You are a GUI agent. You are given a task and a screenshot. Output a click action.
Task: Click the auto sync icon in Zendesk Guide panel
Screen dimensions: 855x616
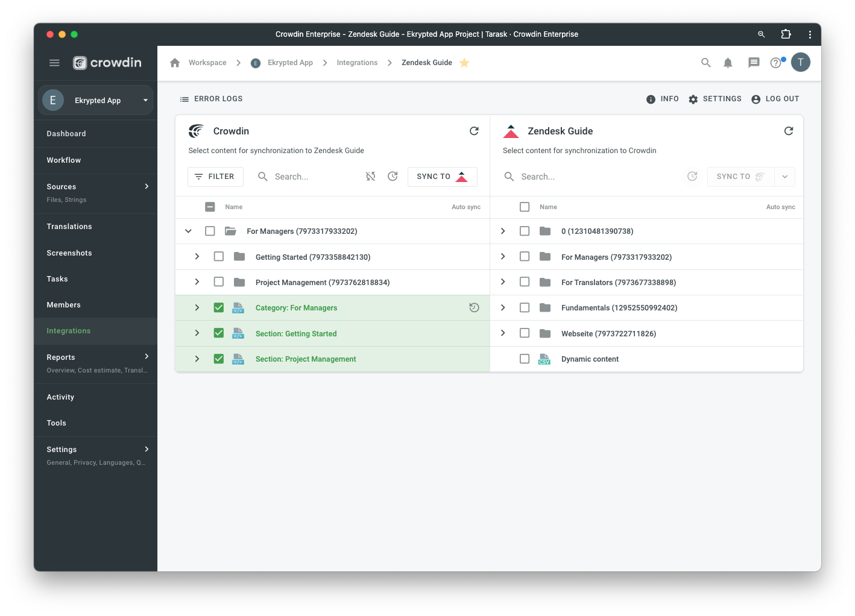click(x=692, y=176)
